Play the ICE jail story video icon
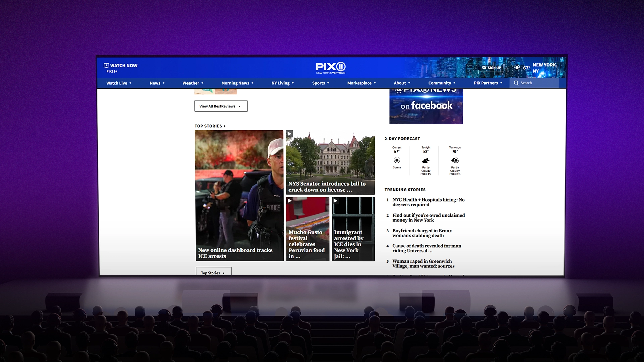The image size is (644, 362). point(335,201)
